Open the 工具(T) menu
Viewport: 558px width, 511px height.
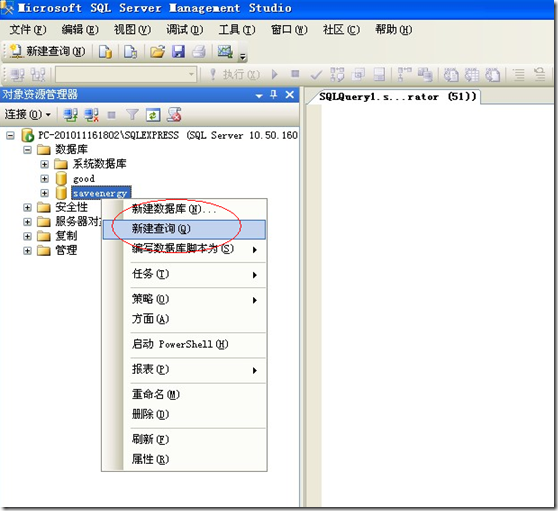coord(237,30)
